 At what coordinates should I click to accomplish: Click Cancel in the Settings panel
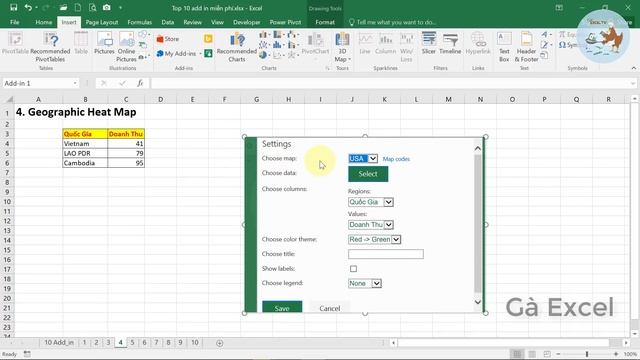click(x=330, y=307)
